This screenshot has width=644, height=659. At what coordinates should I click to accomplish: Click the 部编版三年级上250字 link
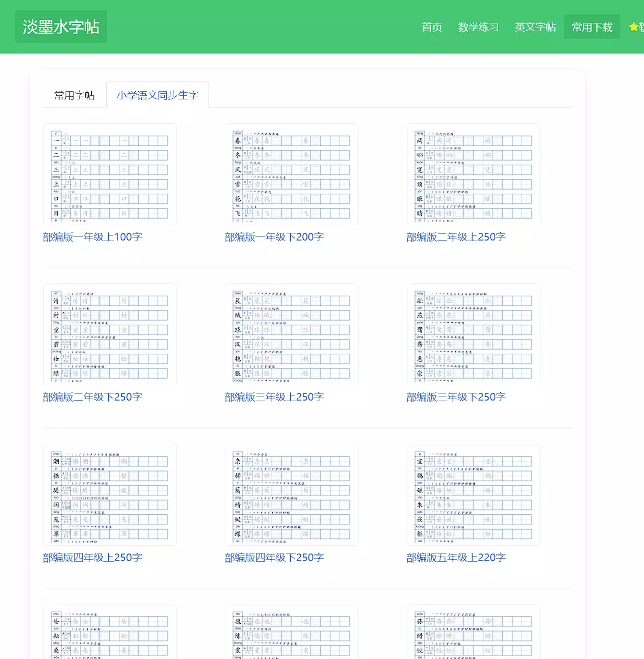[274, 397]
